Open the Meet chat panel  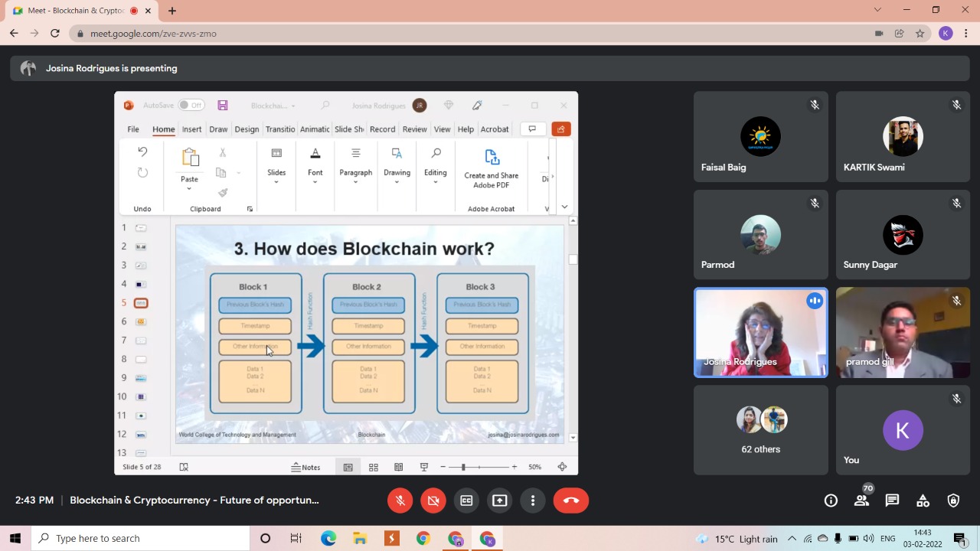click(892, 500)
